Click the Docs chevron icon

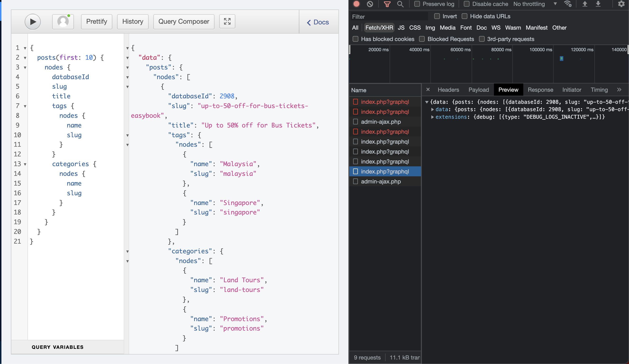coord(309,23)
